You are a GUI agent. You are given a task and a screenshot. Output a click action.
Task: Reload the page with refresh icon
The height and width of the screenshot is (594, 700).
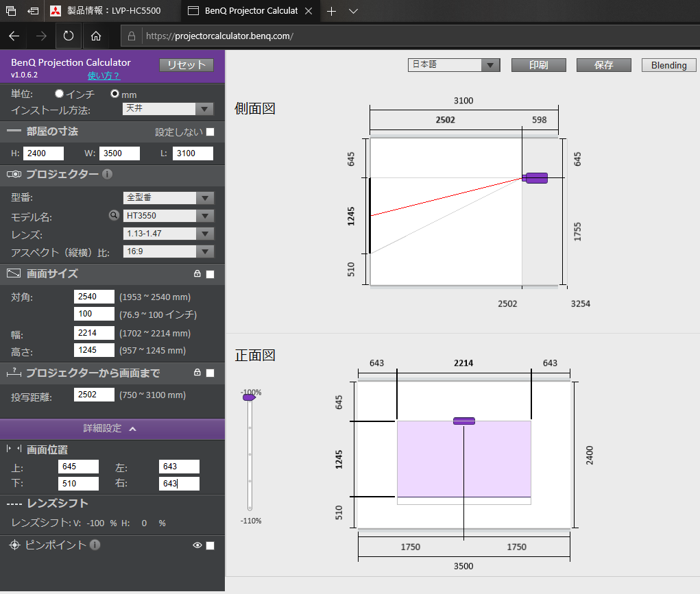[x=69, y=36]
